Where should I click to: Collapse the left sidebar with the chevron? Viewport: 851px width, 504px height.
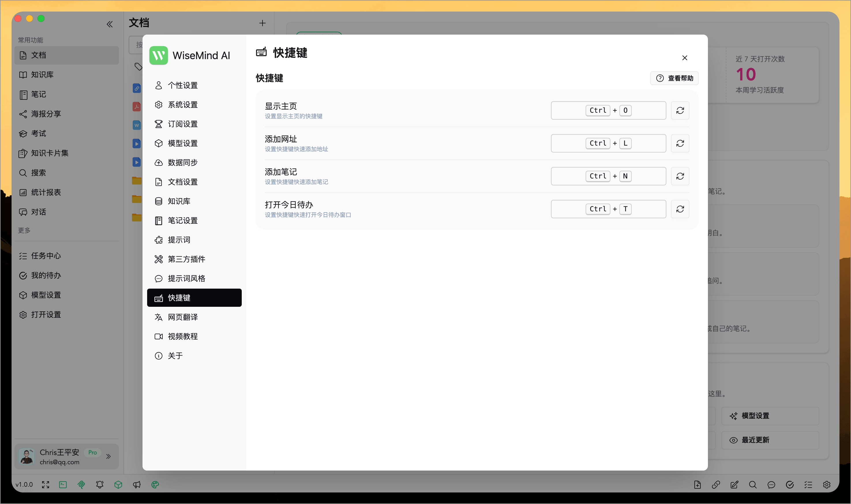click(110, 24)
